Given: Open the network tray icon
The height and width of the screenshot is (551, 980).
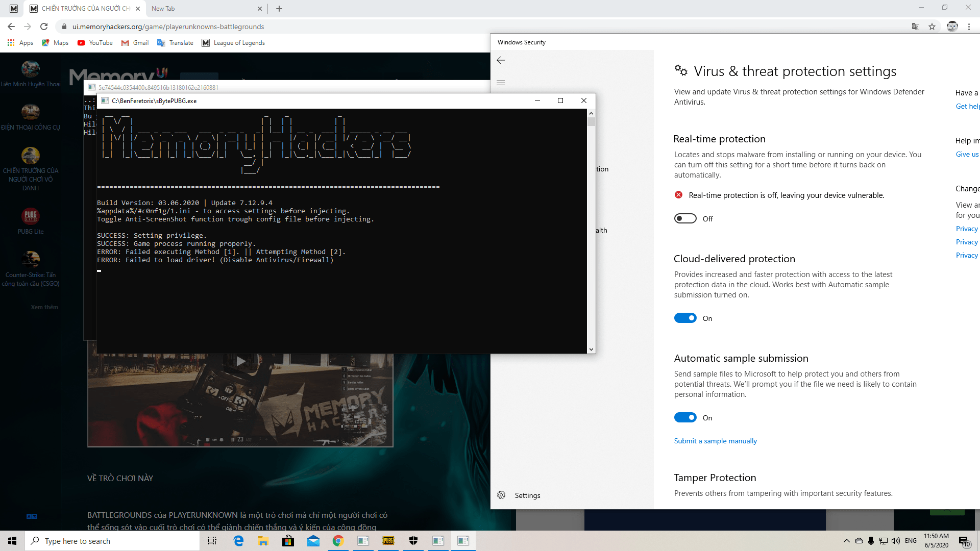Looking at the screenshot, I should click(884, 541).
